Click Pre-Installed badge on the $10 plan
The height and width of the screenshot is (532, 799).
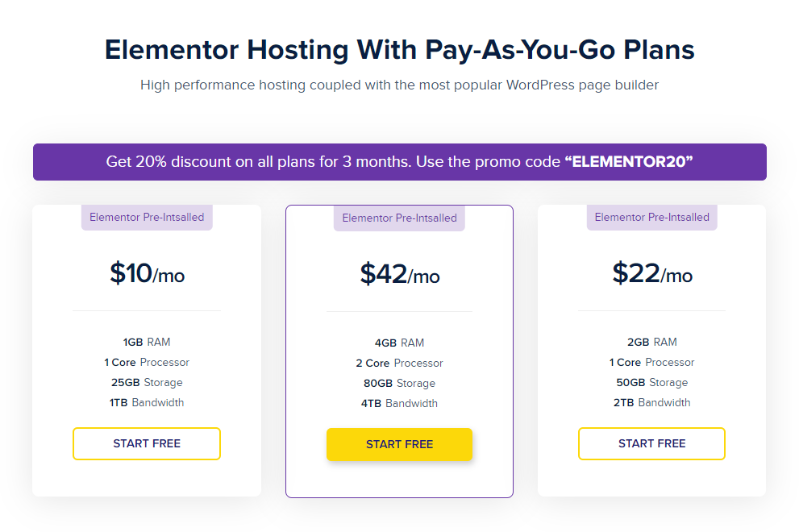click(x=147, y=217)
